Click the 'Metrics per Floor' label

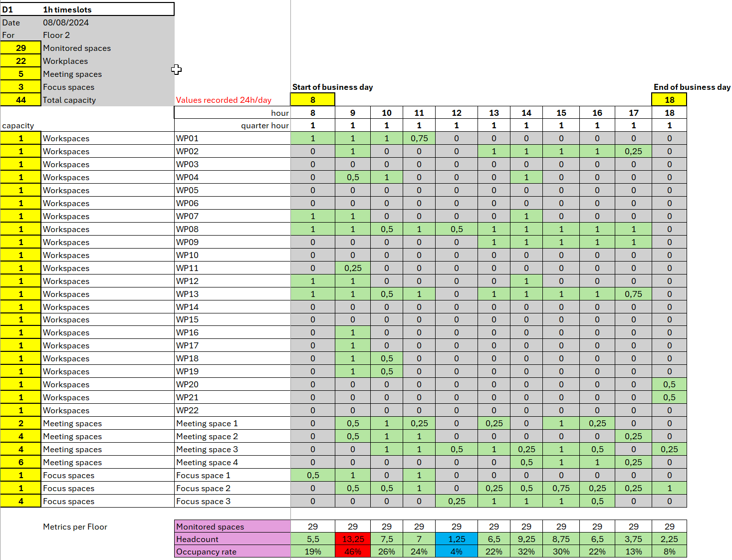pyautogui.click(x=75, y=527)
